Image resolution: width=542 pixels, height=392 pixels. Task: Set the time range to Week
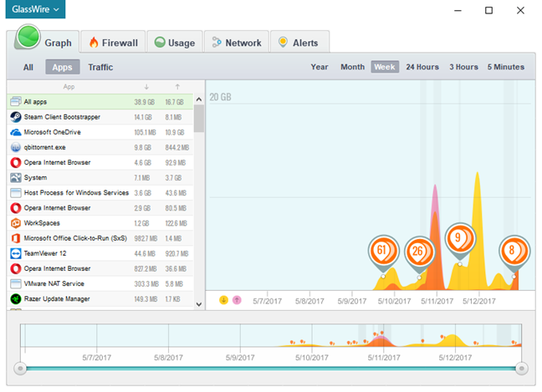[385, 67]
